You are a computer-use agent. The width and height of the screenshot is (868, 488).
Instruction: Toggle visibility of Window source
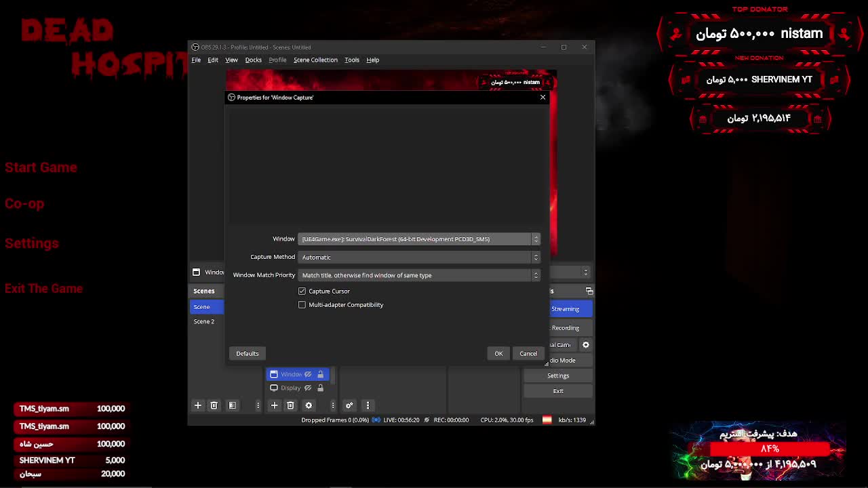tap(308, 374)
